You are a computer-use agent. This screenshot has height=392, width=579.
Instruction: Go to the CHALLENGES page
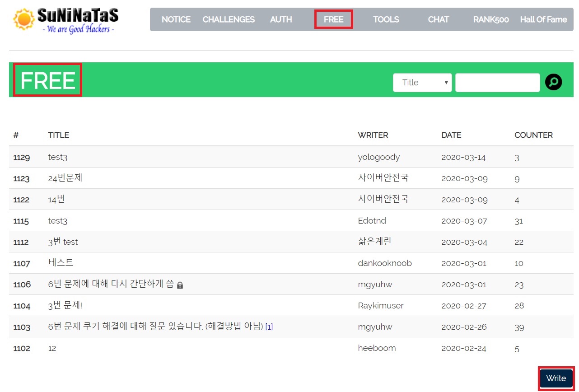click(229, 19)
